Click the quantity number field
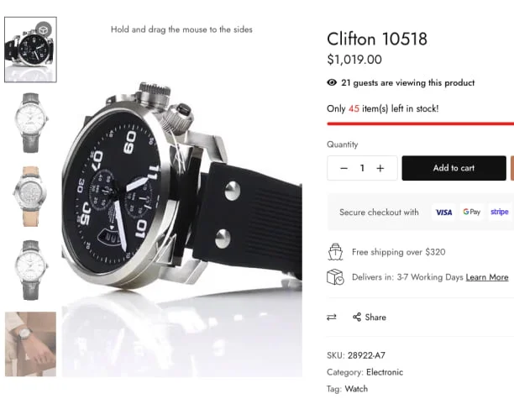Image resolution: width=514 pixels, height=420 pixels. pyautogui.click(x=362, y=168)
